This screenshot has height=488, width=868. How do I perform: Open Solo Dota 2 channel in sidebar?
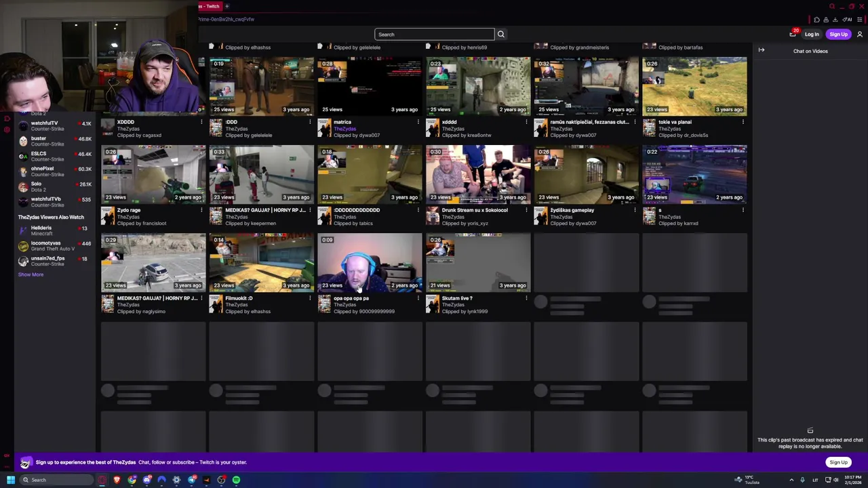pyautogui.click(x=54, y=186)
